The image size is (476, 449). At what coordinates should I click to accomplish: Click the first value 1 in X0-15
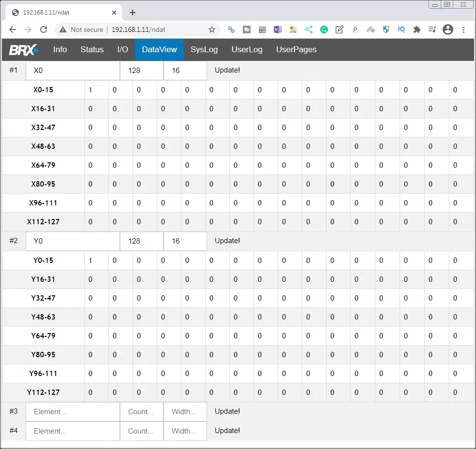pyautogui.click(x=90, y=90)
